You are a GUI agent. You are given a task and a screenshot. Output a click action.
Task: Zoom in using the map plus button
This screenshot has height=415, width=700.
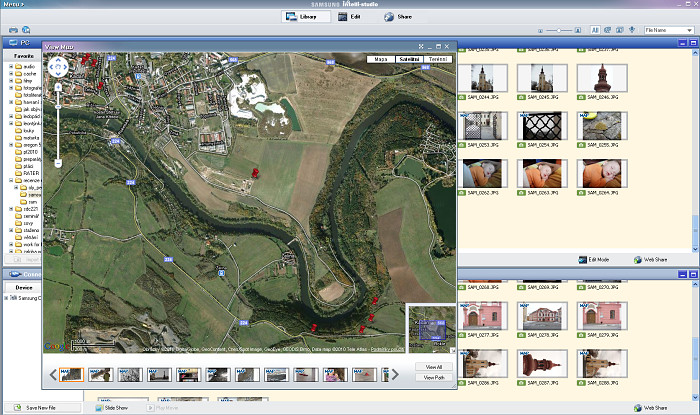tap(58, 88)
